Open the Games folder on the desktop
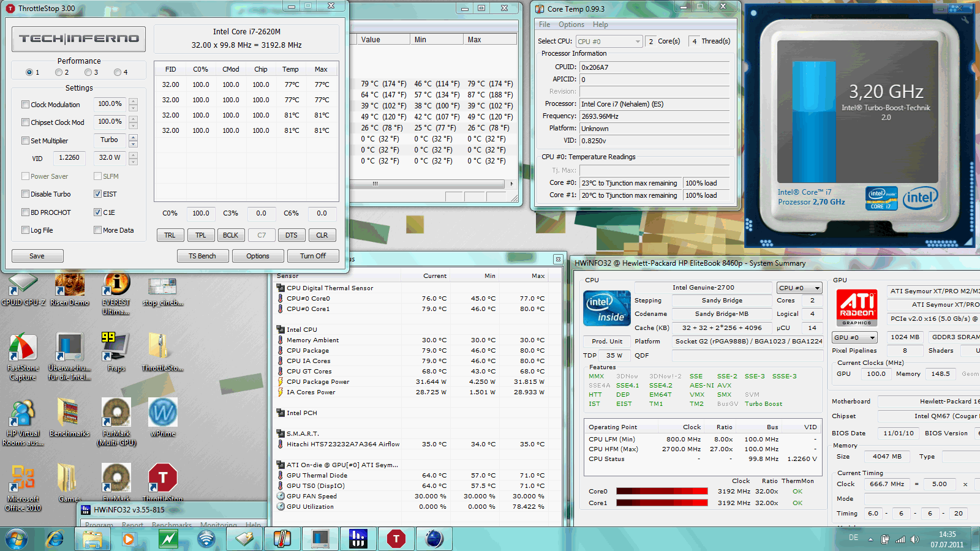The height and width of the screenshot is (551, 980). coord(69,484)
